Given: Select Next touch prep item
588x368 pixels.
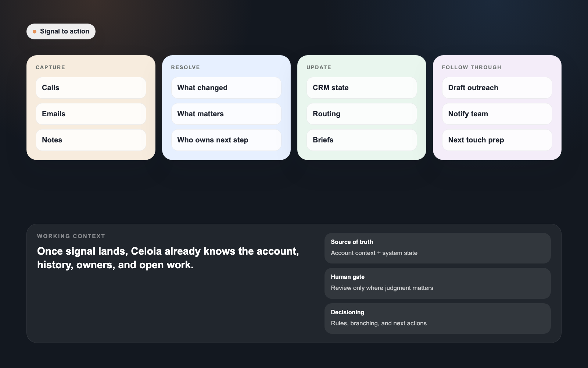Looking at the screenshot, I should pyautogui.click(x=497, y=140).
